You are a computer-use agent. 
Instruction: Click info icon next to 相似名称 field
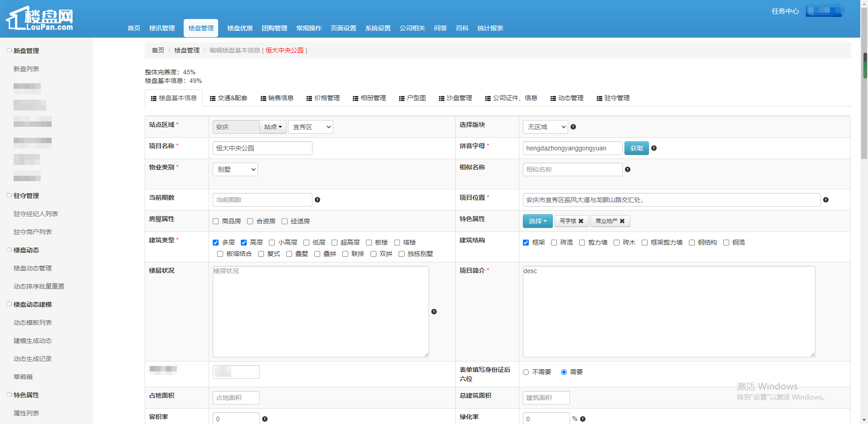pos(628,169)
